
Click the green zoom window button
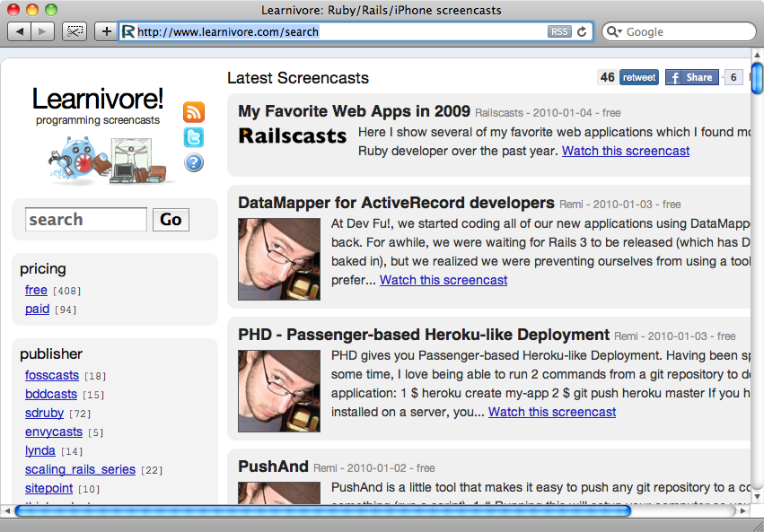pyautogui.click(x=50, y=10)
